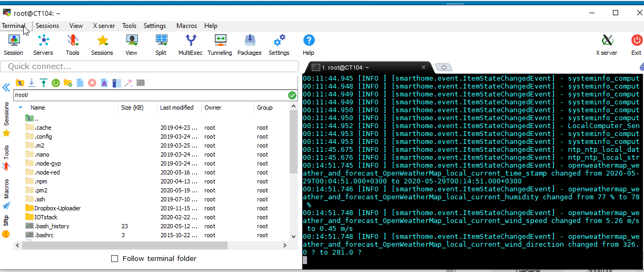This screenshot has height=272, width=644.
Task: Open the Macros menu
Action: pyautogui.click(x=186, y=26)
